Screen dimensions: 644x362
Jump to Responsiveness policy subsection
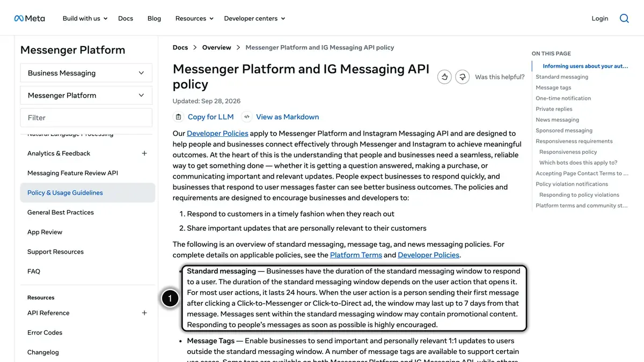[568, 152]
